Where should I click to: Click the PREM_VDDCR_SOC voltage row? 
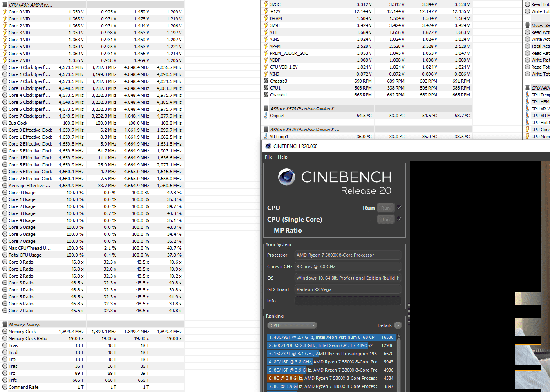[x=367, y=53]
